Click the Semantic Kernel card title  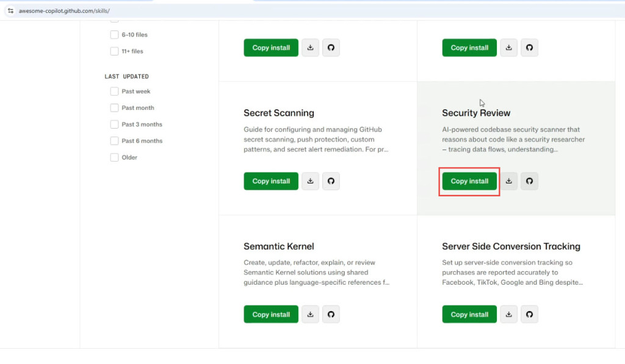279,246
